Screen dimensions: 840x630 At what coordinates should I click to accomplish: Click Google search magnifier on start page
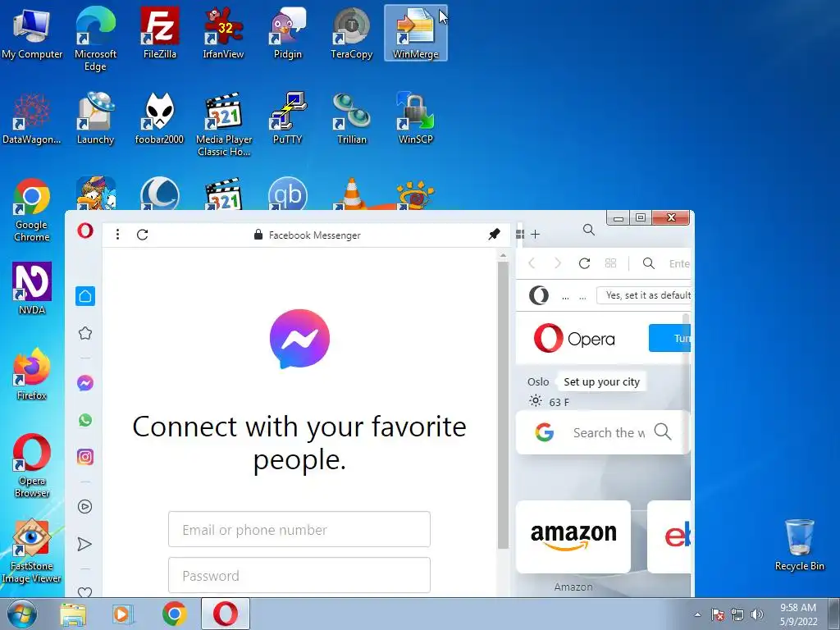coord(663,431)
